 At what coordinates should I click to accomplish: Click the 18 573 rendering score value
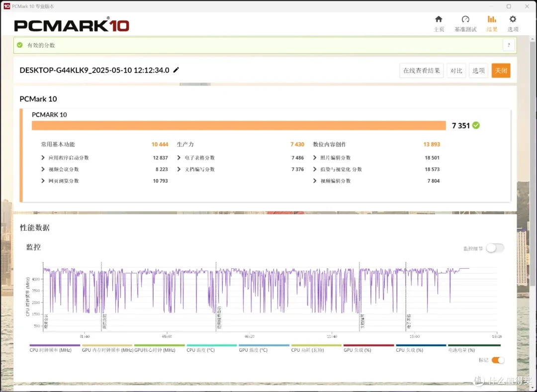coord(432,169)
